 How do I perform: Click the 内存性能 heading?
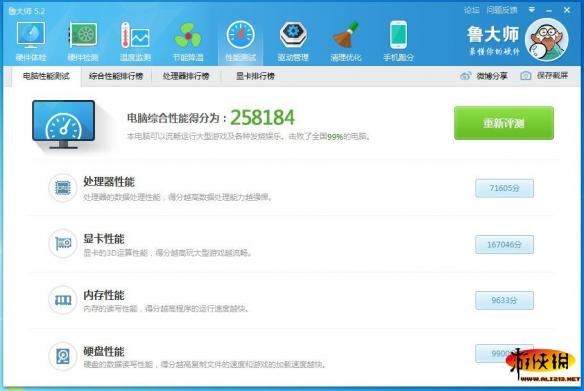click(104, 295)
